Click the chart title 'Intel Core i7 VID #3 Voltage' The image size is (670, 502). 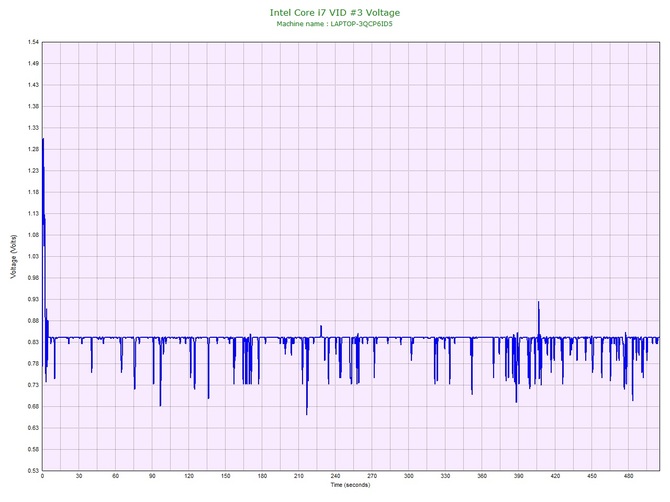(x=335, y=13)
